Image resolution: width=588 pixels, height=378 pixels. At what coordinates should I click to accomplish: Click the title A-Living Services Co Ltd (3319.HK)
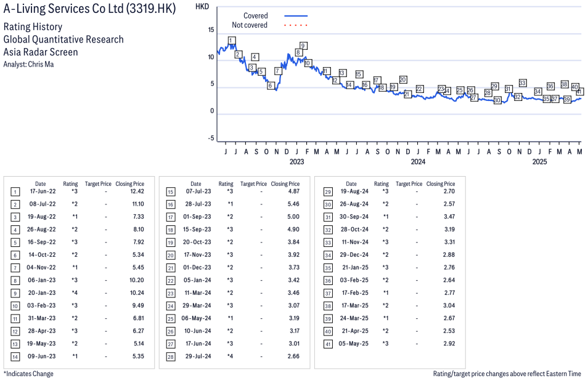(89, 9)
